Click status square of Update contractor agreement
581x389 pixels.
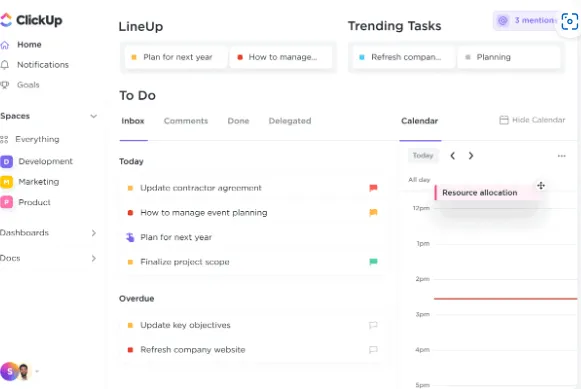point(130,188)
